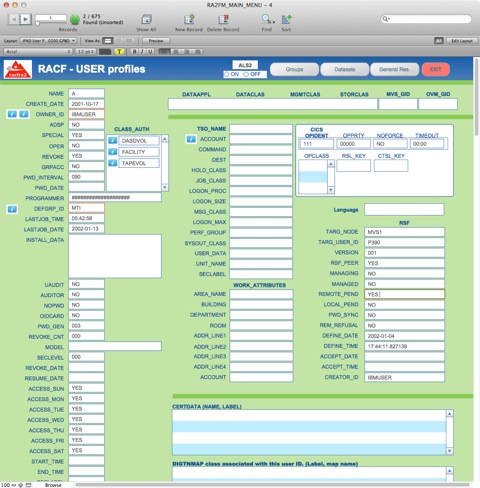Image resolution: width=480 pixels, height=488 pixels.
Task: Open the Arial font dropdown
Action: point(38,51)
